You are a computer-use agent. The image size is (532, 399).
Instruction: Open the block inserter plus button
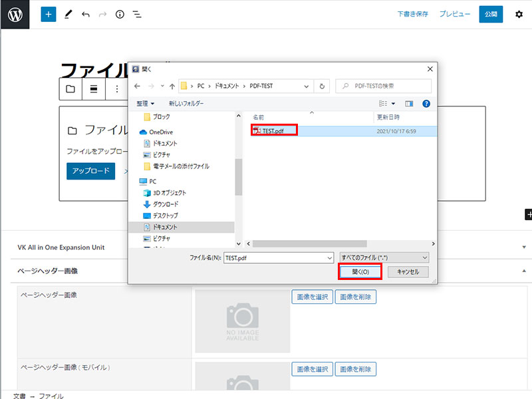49,14
